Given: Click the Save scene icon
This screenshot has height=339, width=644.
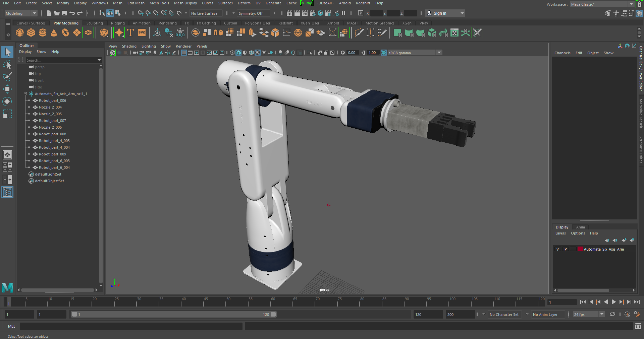Looking at the screenshot, I should pos(64,13).
